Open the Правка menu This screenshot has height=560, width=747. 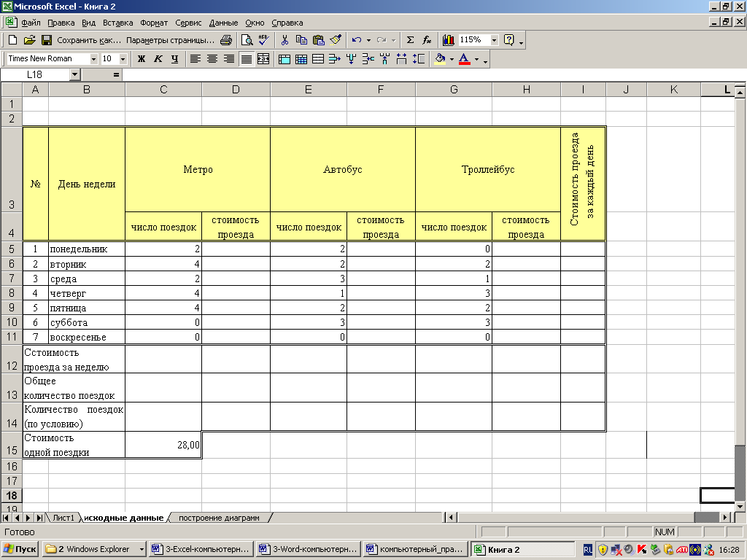tap(61, 23)
